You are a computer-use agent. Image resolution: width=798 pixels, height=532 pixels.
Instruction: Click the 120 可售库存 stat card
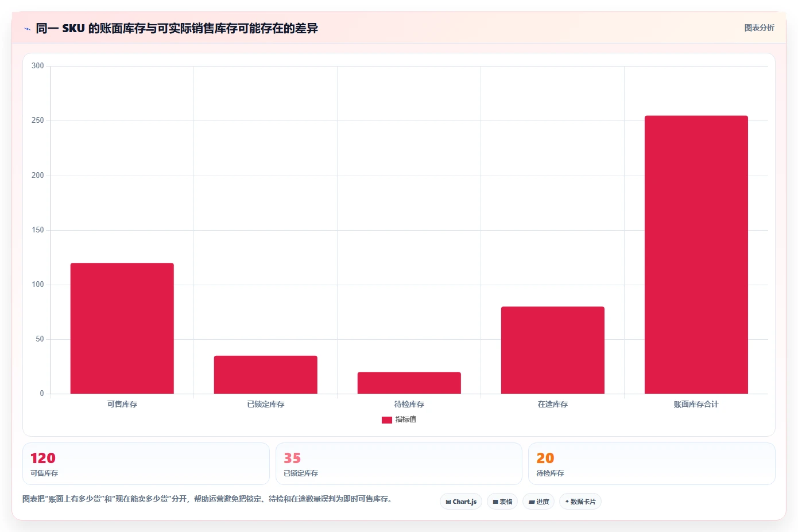click(146, 464)
